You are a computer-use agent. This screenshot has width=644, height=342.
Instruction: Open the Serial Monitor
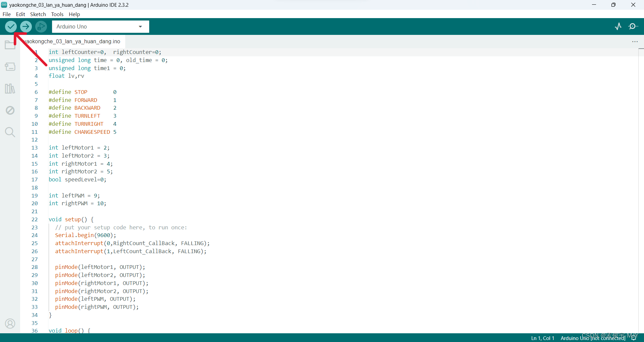(633, 26)
